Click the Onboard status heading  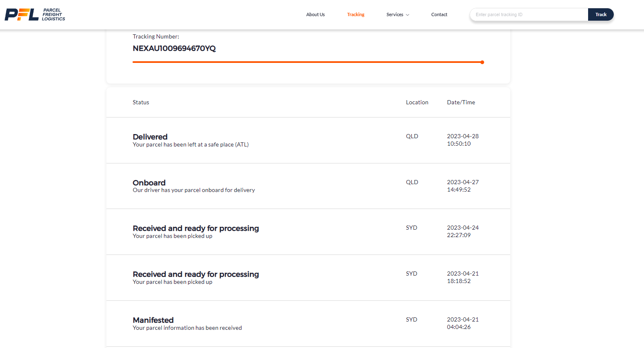click(x=149, y=183)
